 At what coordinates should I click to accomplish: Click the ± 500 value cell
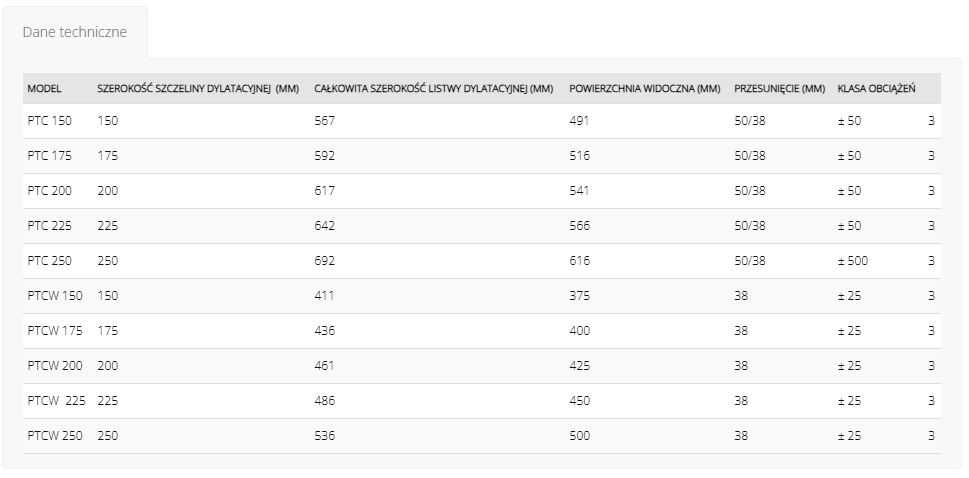(853, 261)
